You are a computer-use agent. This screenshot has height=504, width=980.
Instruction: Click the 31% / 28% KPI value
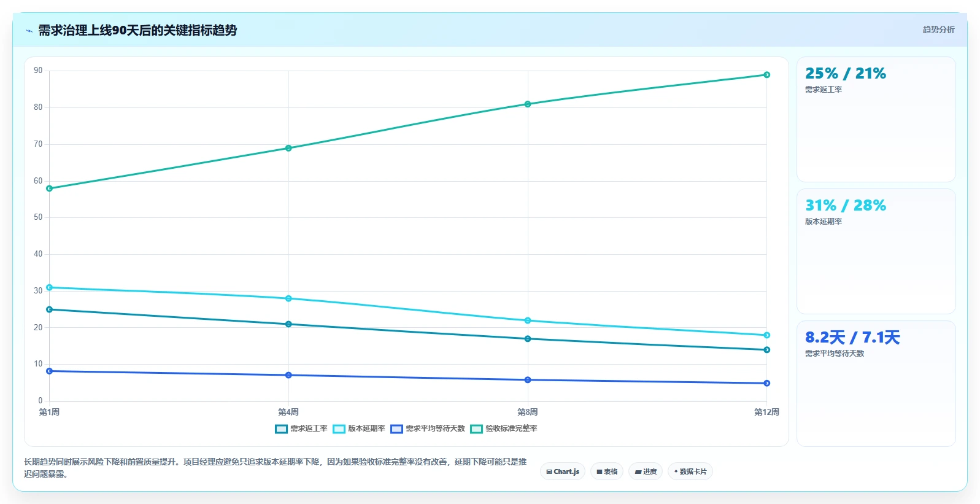click(846, 206)
